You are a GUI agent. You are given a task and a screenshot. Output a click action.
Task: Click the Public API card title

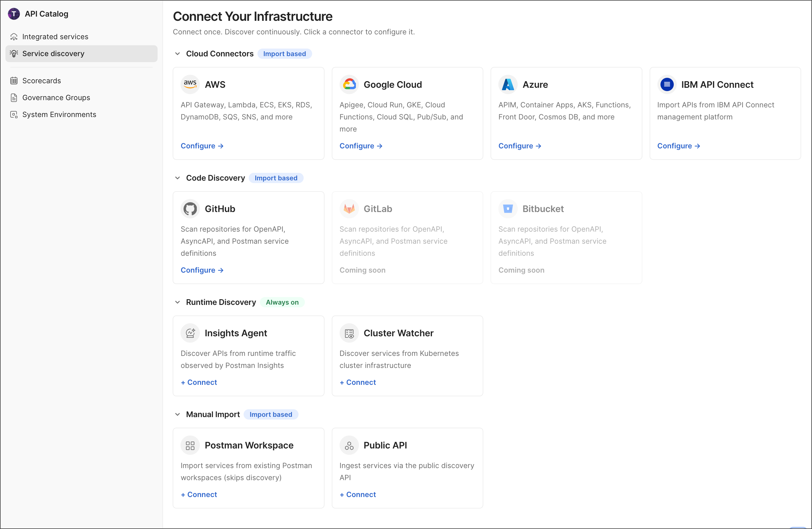click(385, 445)
